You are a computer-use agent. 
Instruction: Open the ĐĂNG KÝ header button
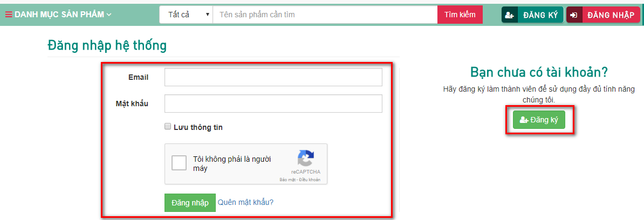coord(532,15)
